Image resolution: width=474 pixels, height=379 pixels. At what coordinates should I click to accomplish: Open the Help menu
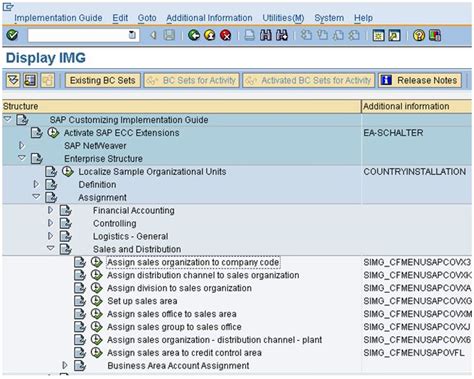click(x=363, y=18)
